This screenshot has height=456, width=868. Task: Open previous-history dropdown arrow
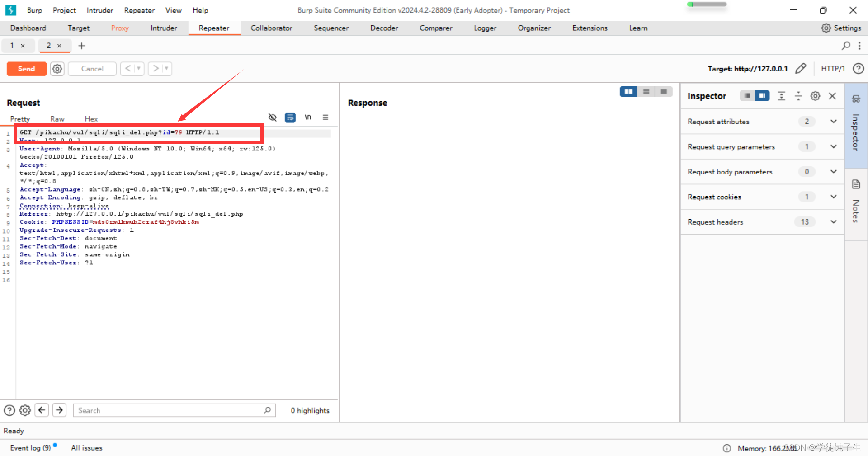point(139,69)
